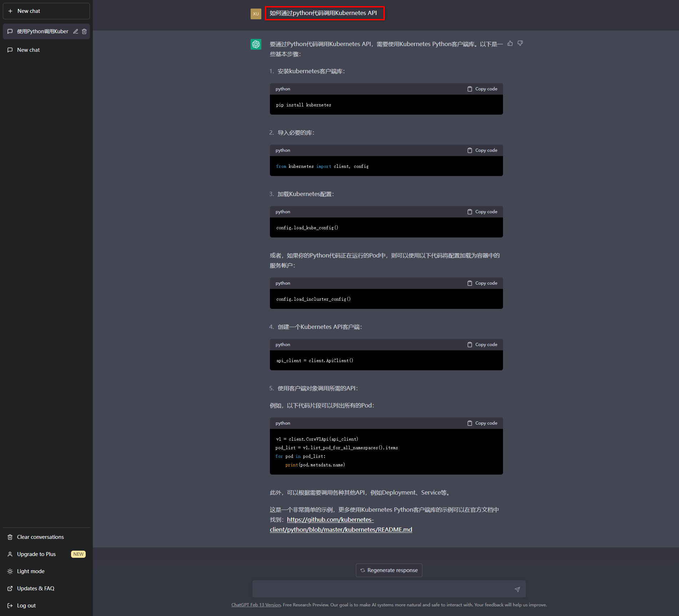Click clipboard icon for ApiClient code block
The image size is (679, 616).
[470, 345]
